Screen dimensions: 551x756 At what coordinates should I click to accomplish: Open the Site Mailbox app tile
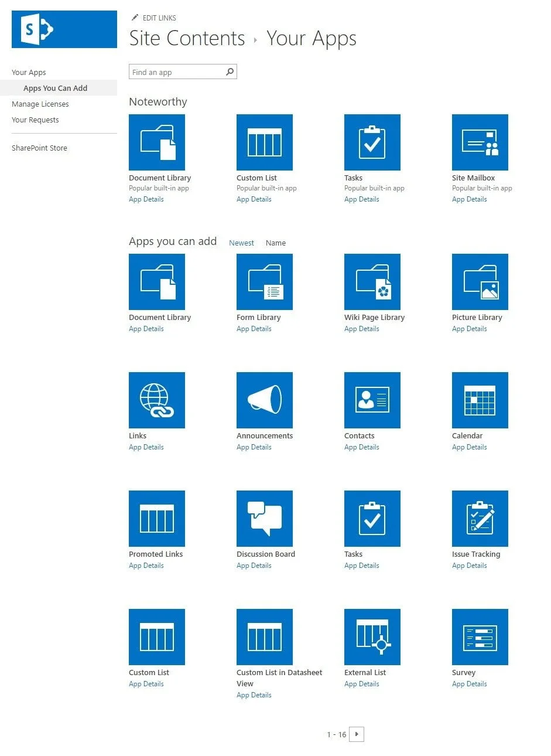pyautogui.click(x=480, y=142)
